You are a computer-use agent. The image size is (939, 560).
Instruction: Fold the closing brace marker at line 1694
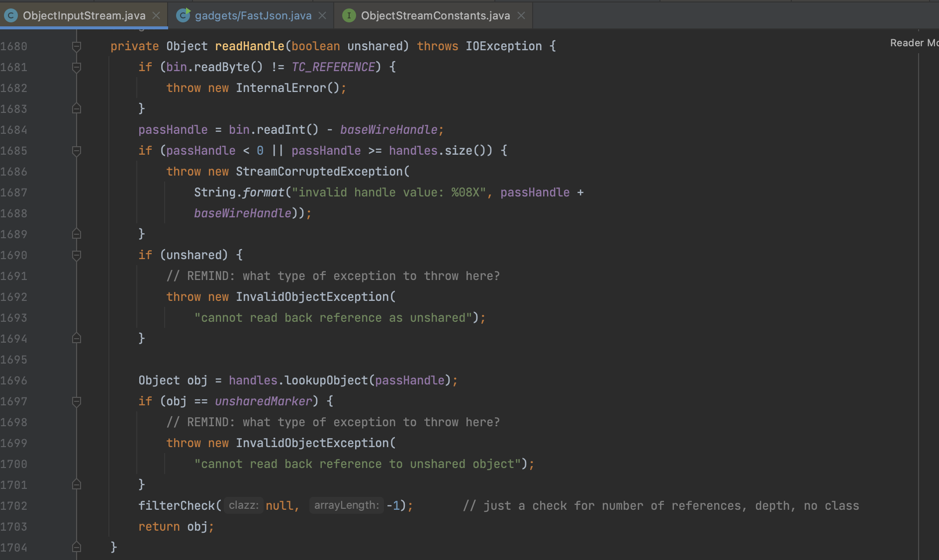(77, 339)
